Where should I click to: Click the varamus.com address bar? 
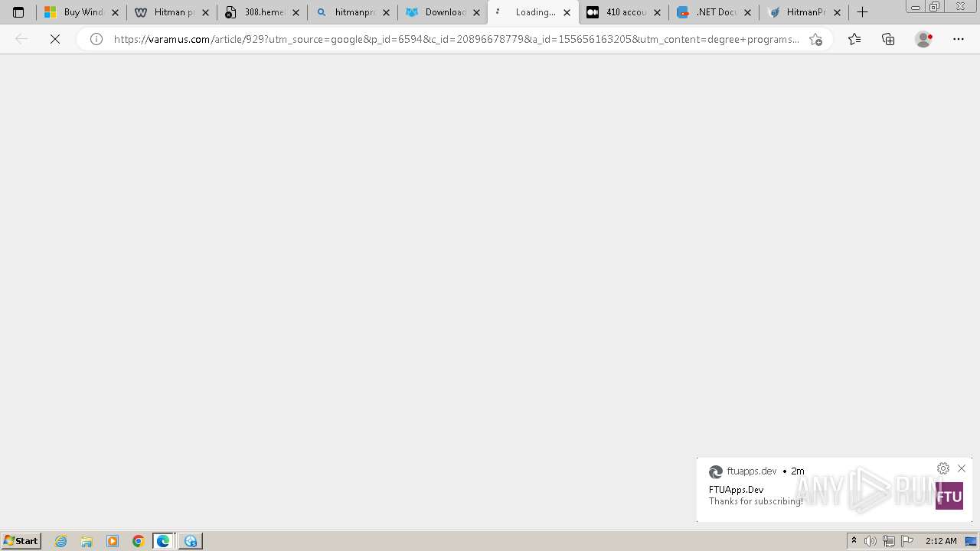(456, 39)
